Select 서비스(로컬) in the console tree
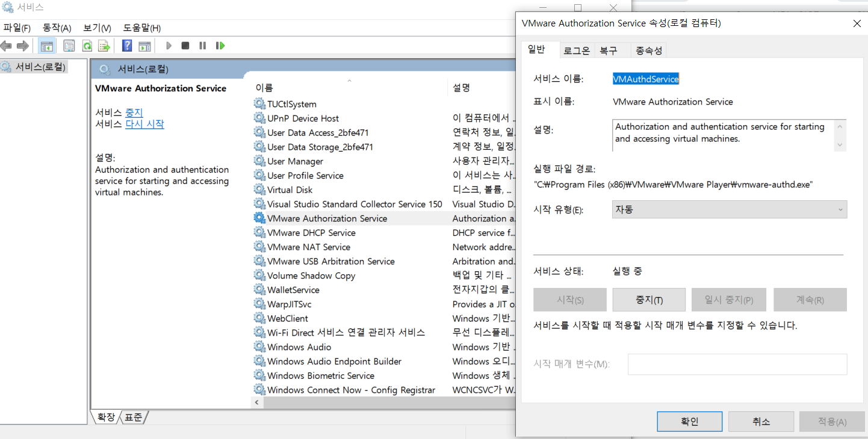This screenshot has height=439, width=868. 34,66
